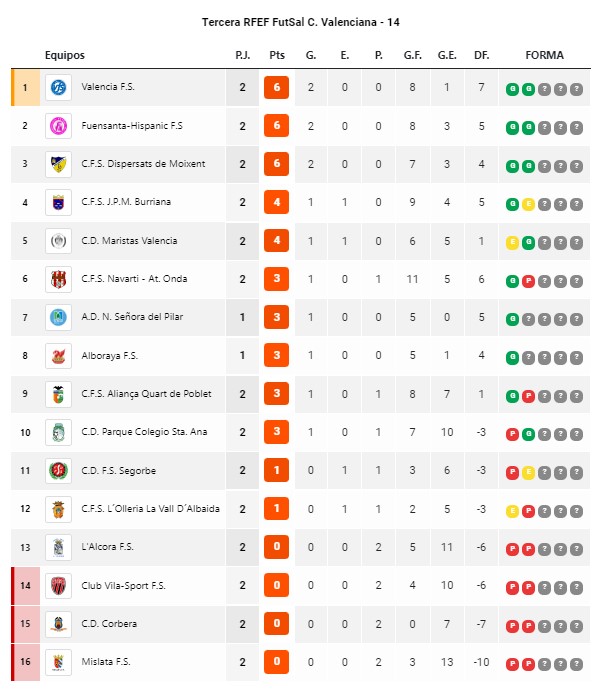Click the Alboraya F.S. red crest
The width and height of the screenshot is (597, 700).
(58, 356)
